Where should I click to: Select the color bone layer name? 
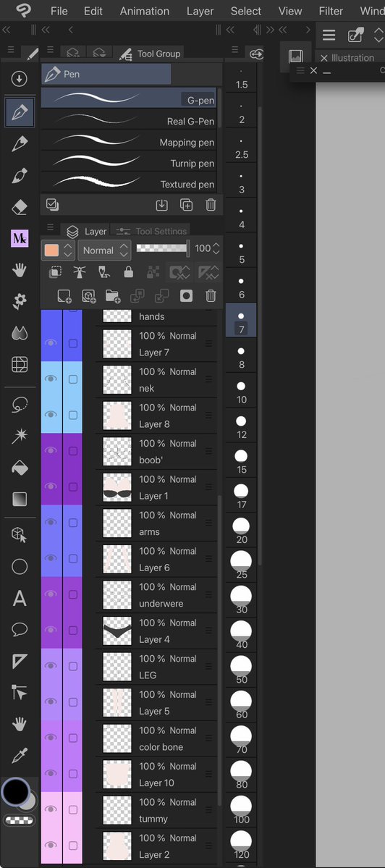tap(161, 747)
